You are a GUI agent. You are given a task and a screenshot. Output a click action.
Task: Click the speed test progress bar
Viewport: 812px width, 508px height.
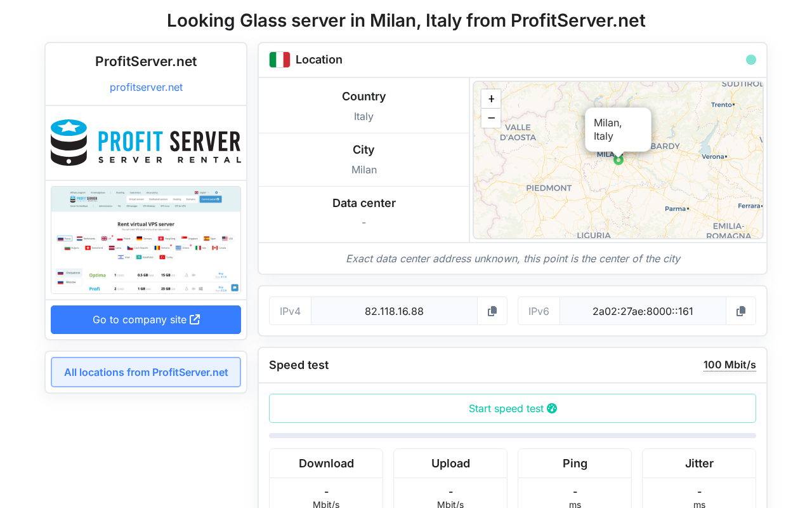coord(513,436)
